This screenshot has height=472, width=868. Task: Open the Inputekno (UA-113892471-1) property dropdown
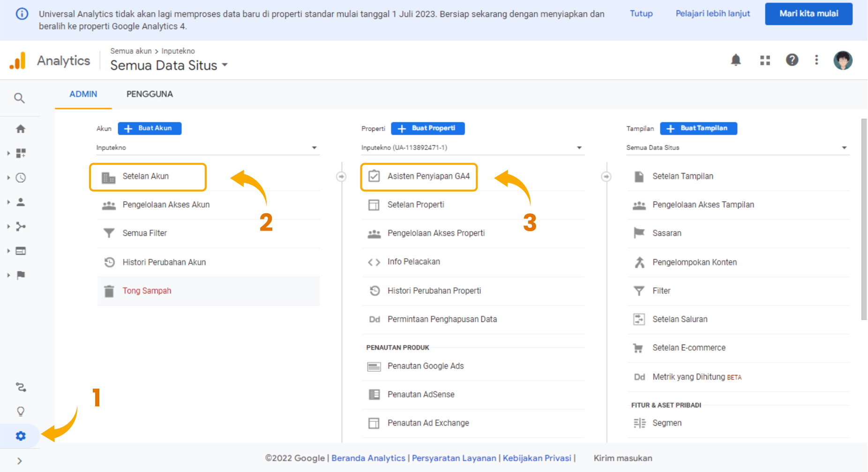[473, 148]
